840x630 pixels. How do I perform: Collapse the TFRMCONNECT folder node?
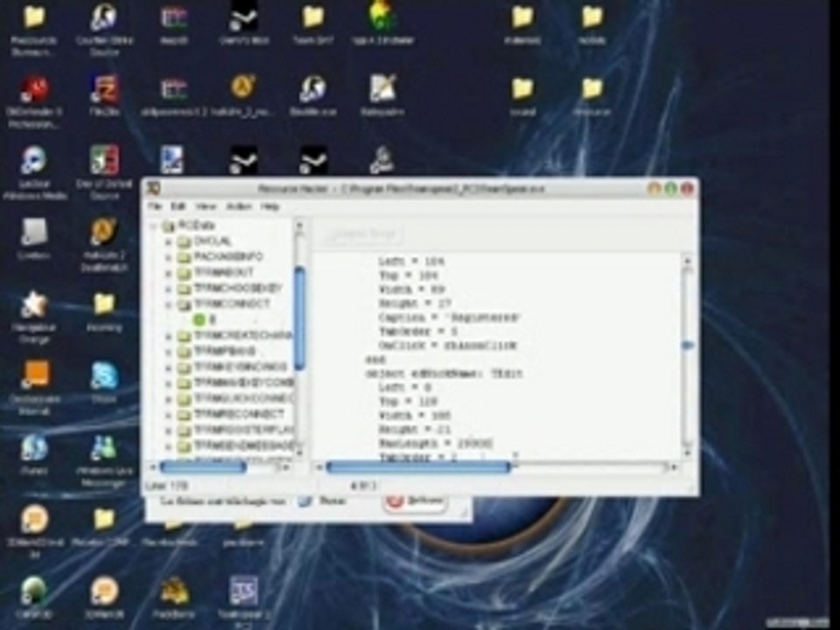168,304
